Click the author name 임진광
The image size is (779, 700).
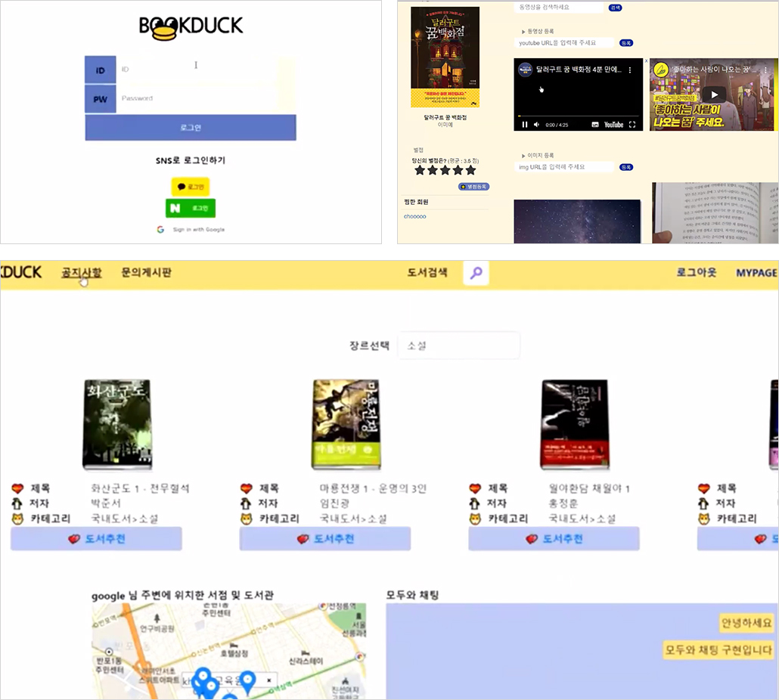click(334, 503)
